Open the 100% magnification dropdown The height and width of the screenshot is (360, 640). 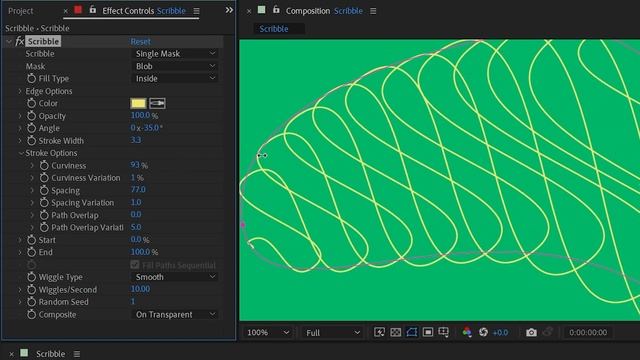point(268,333)
